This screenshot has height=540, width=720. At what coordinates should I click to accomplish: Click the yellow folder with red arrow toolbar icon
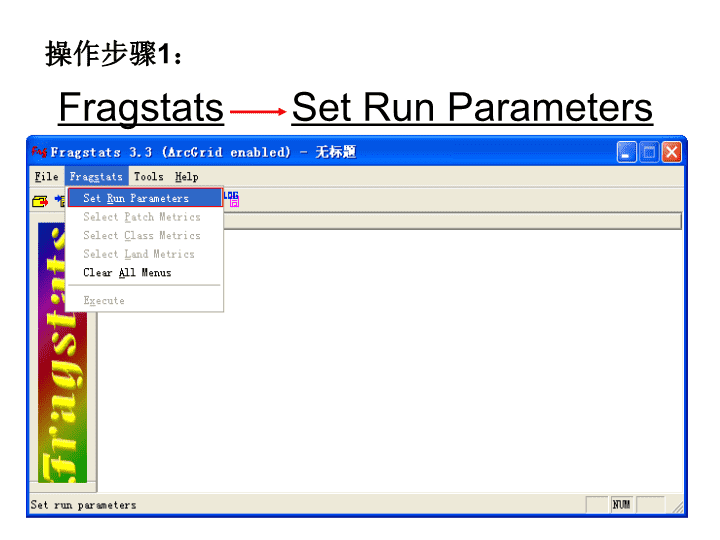[40, 201]
